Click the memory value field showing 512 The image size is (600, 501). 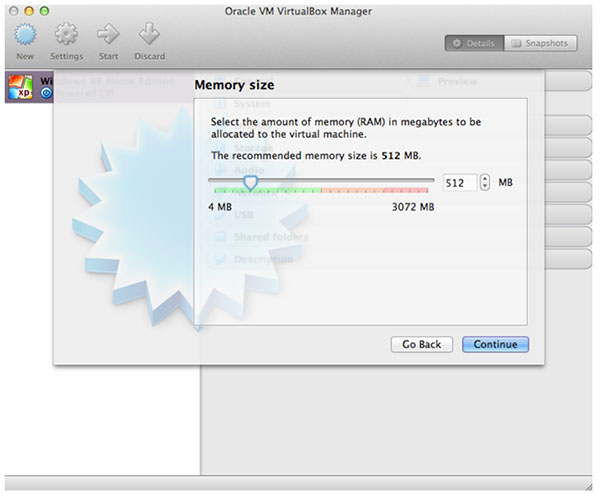coord(460,183)
